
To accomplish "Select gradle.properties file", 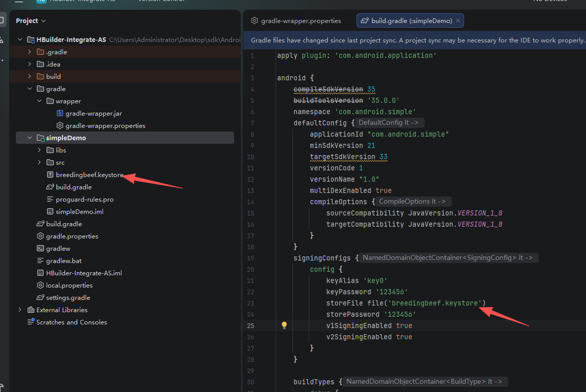I will tap(72, 236).
